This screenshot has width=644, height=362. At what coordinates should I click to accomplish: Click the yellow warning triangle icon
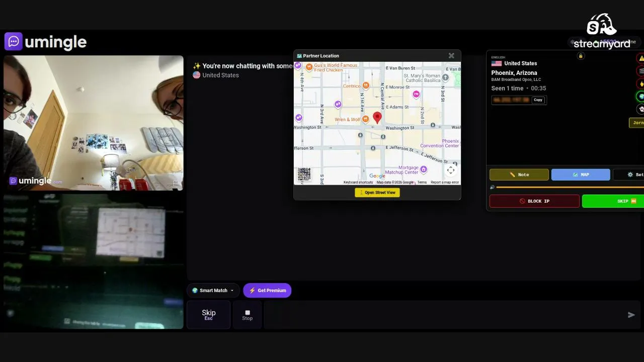(x=641, y=58)
